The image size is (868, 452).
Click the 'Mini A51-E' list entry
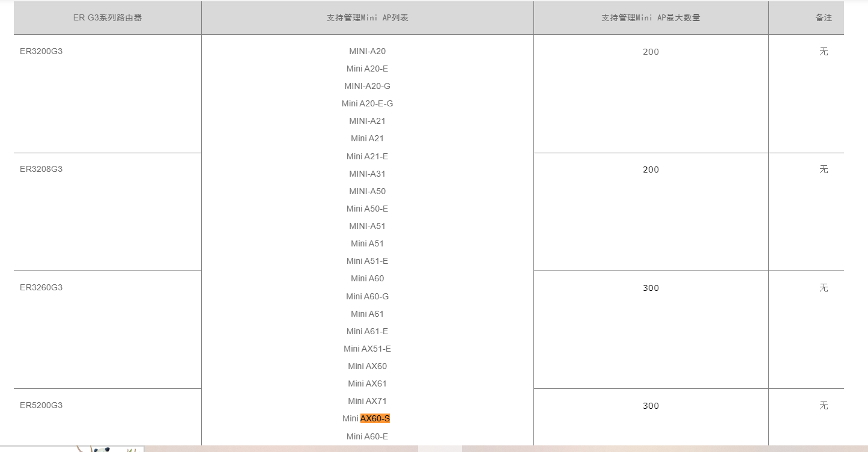[368, 261]
